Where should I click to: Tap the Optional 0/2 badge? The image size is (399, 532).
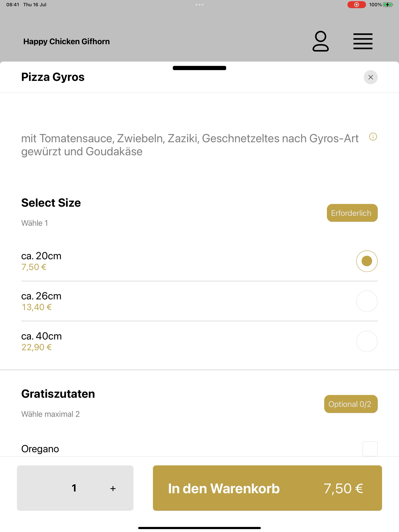point(351,404)
